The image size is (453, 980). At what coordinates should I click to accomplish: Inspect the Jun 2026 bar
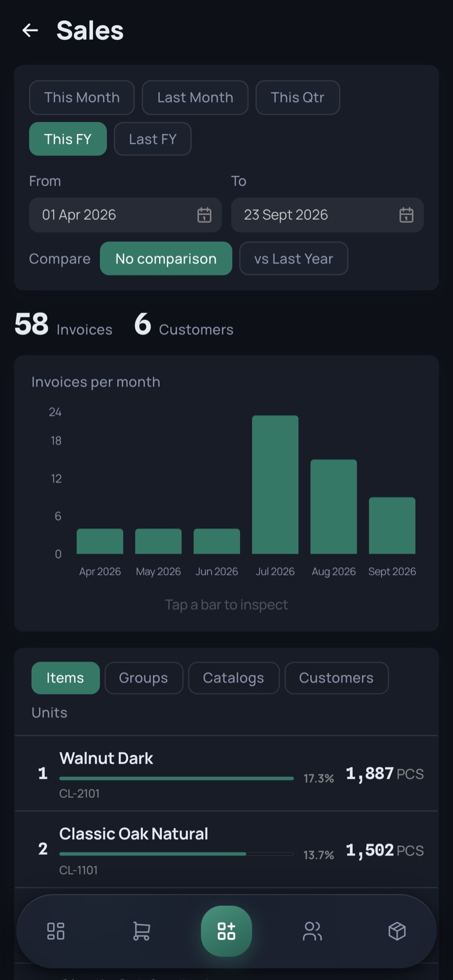217,541
